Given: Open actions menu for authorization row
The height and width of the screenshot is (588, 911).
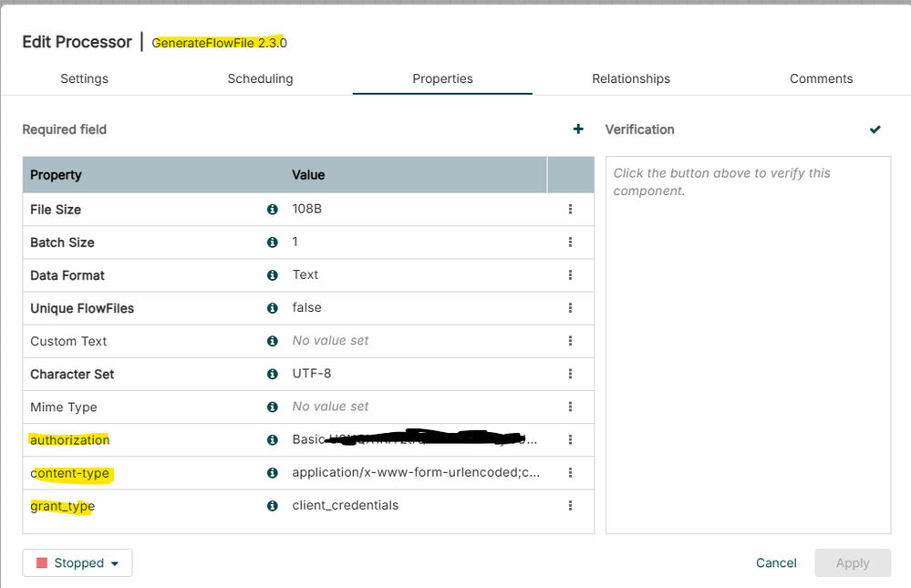Looking at the screenshot, I should point(570,439).
